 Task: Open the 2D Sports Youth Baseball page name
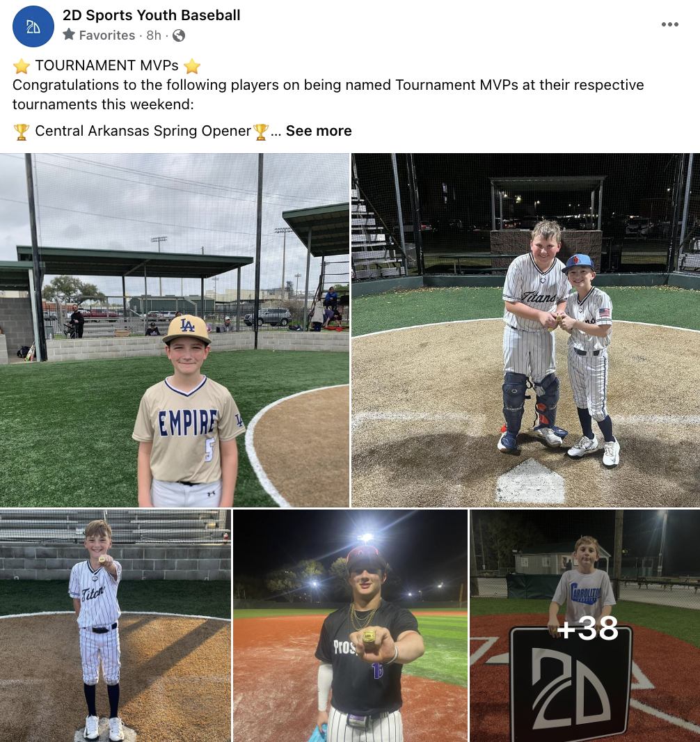(152, 15)
